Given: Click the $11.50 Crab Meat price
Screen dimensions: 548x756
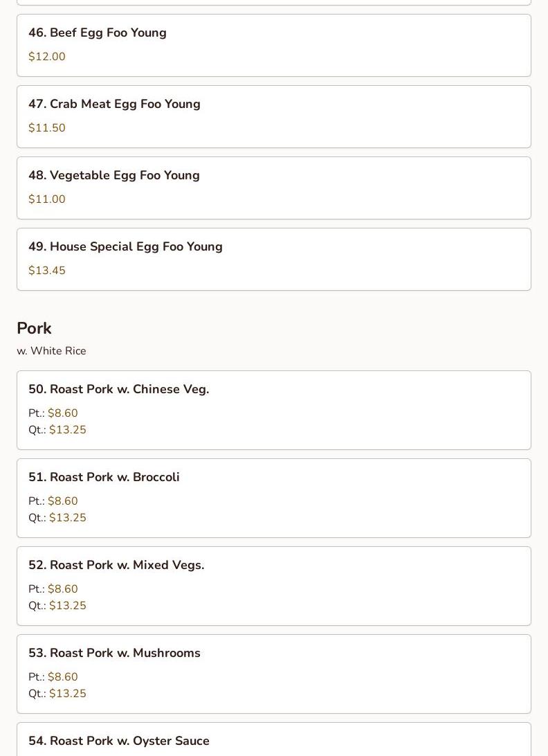Looking at the screenshot, I should 47,128.
